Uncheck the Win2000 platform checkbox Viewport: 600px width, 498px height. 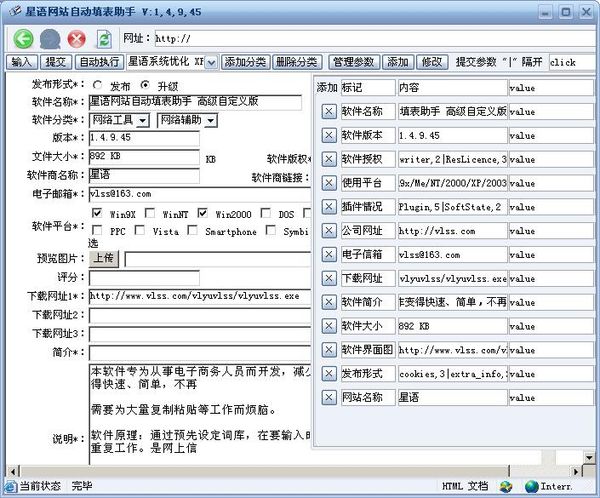(x=203, y=214)
